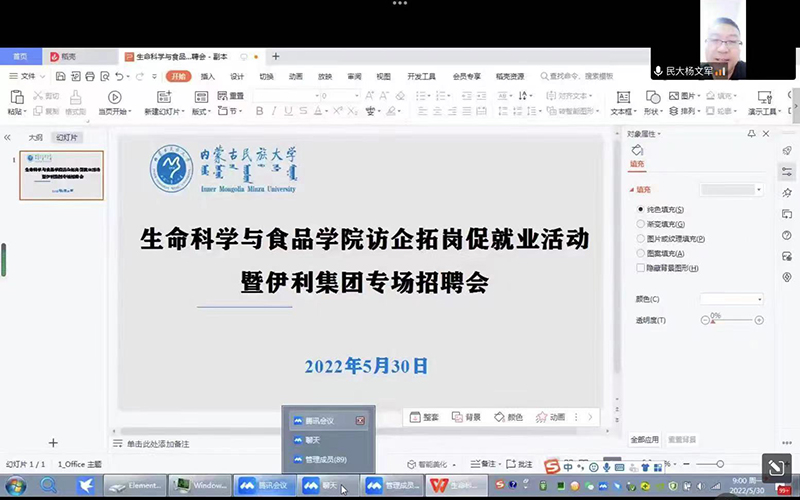The width and height of the screenshot is (800, 500).
Task: Select 图案填充 pattern fill radio button
Action: (x=641, y=253)
